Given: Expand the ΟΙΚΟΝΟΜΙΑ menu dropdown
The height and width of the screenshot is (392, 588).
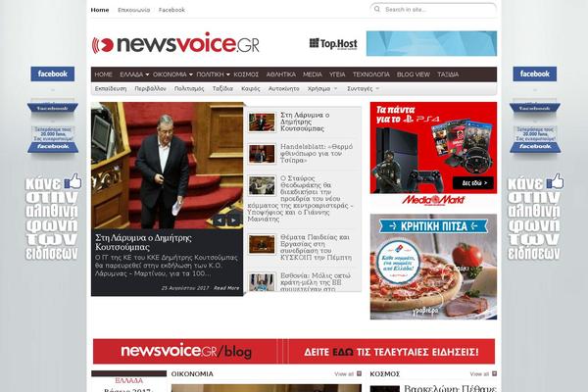Looking at the screenshot, I should (x=191, y=74).
